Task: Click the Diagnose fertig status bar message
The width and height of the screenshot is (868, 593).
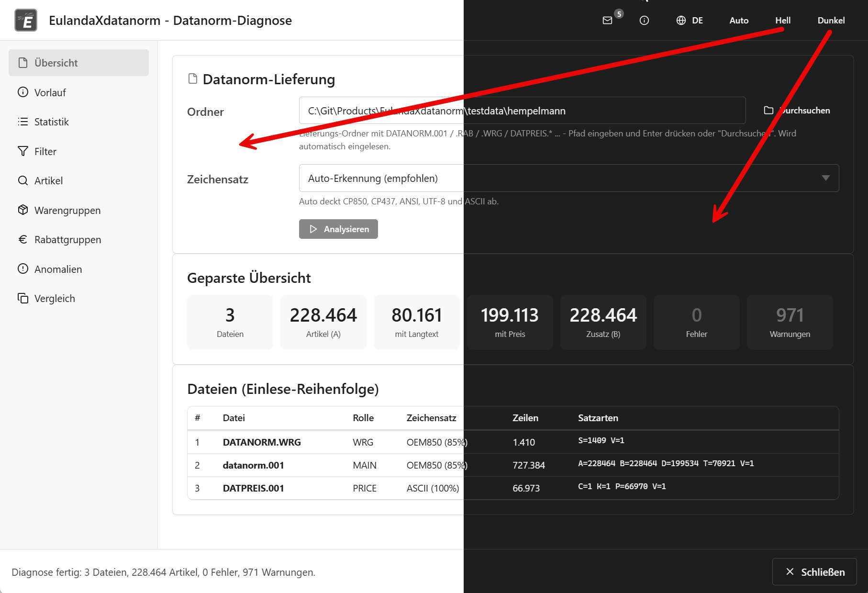Action: click(x=163, y=572)
